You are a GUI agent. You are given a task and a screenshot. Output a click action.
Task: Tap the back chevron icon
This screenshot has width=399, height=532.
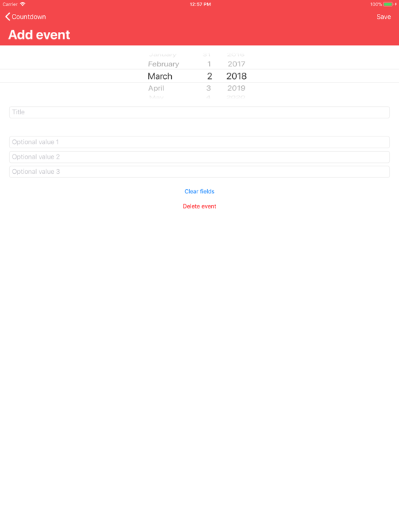click(8, 17)
